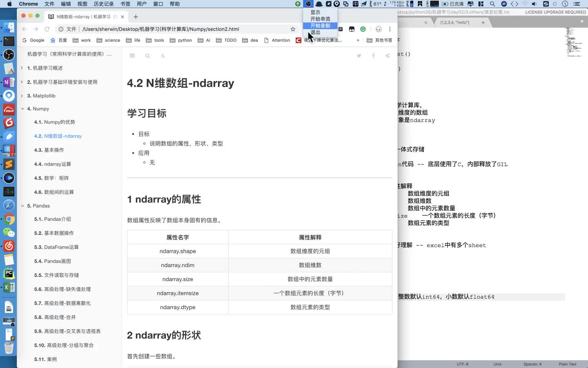Open OneNote from the Dock
The image size is (588, 368).
pyautogui.click(x=9, y=82)
